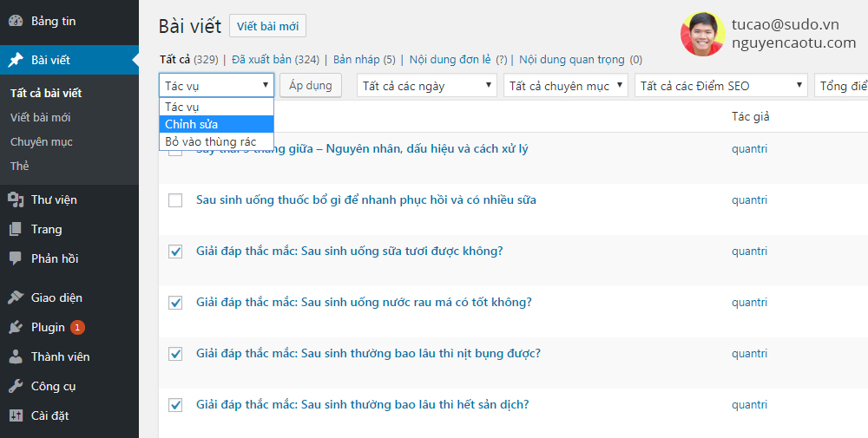The height and width of the screenshot is (438, 868).
Task: Click the Tác giả column header
Action: click(750, 116)
